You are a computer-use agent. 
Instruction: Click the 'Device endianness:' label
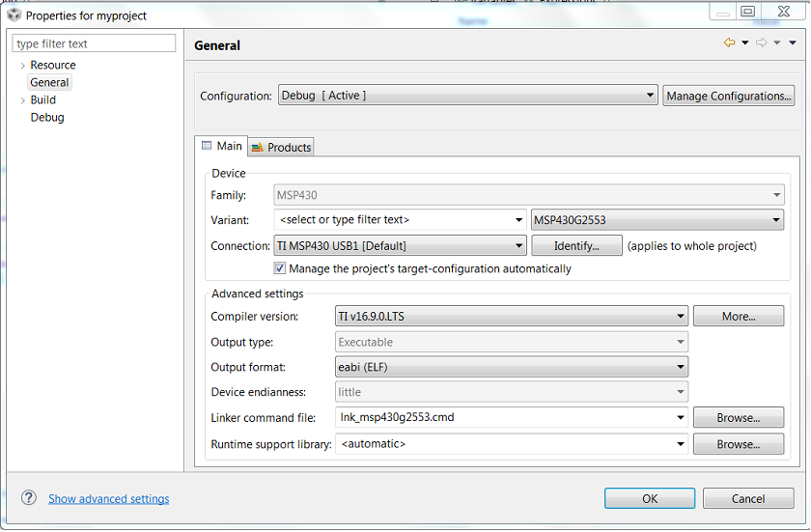258,392
